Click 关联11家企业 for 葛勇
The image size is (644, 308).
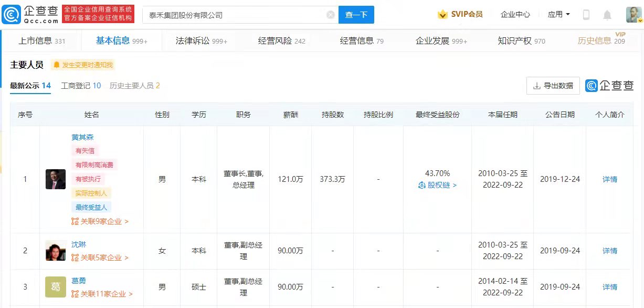[102, 294]
